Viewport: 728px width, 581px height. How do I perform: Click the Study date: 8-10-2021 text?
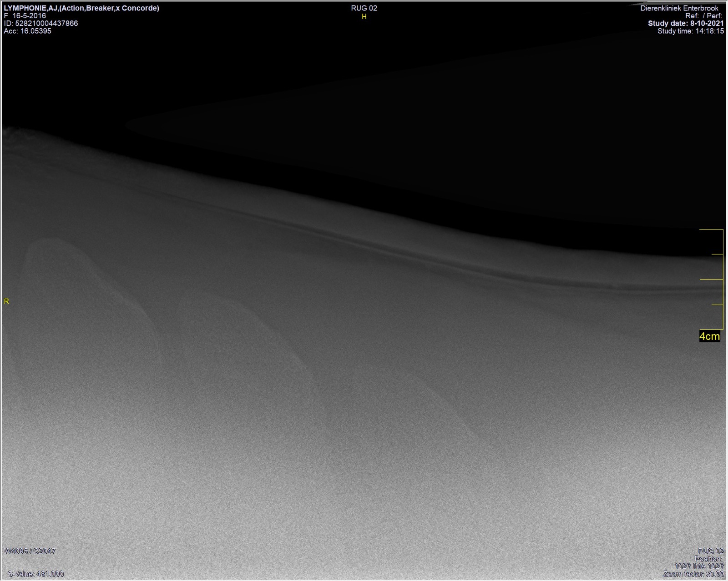[x=686, y=24]
